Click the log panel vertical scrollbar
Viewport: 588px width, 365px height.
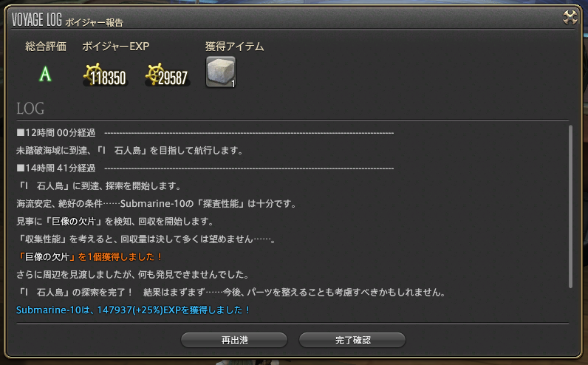click(570, 207)
